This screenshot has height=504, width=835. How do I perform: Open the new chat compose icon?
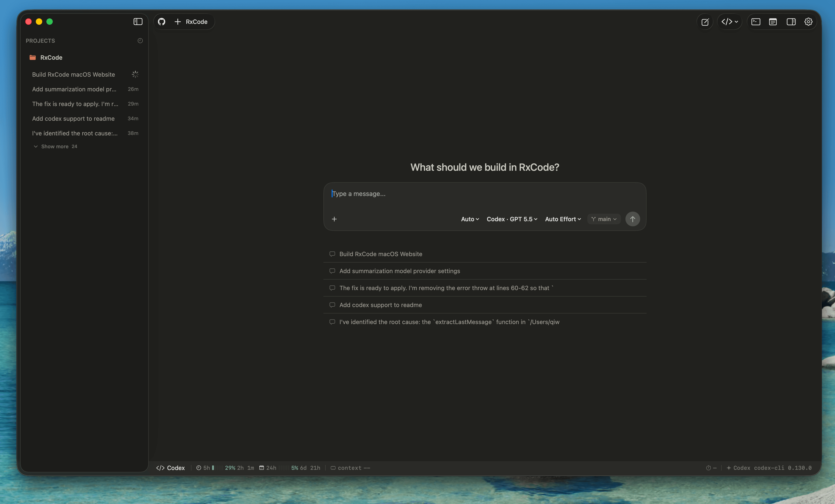pyautogui.click(x=705, y=22)
